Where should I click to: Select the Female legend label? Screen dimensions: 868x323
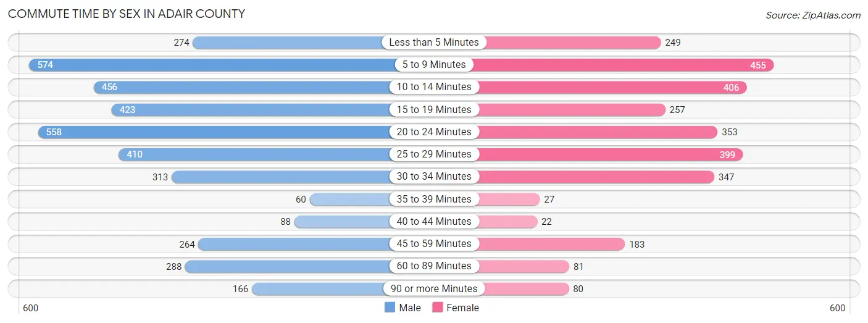463,308
